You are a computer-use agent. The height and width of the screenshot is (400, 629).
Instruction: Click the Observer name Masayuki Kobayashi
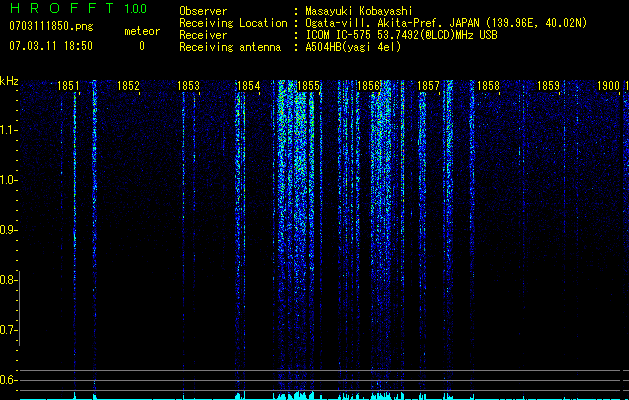point(359,11)
